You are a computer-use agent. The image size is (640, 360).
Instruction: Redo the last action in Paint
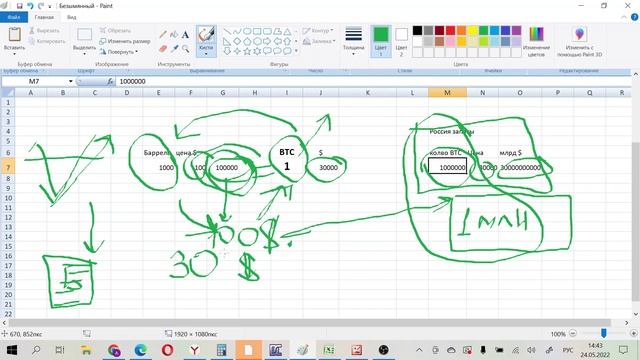pos(40,6)
